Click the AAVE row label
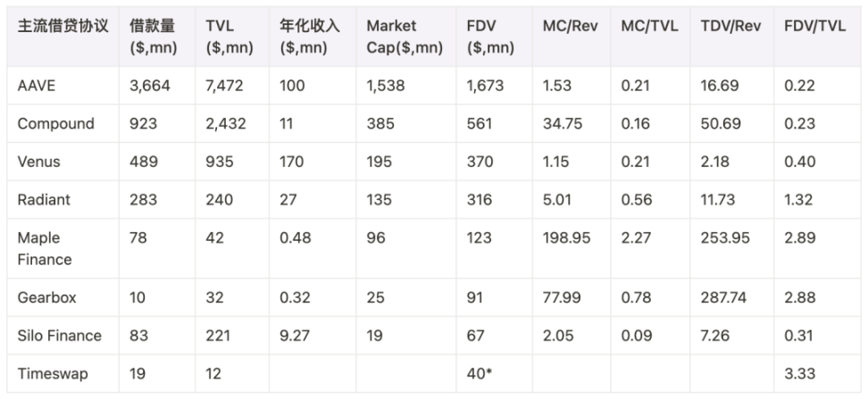 point(37,86)
